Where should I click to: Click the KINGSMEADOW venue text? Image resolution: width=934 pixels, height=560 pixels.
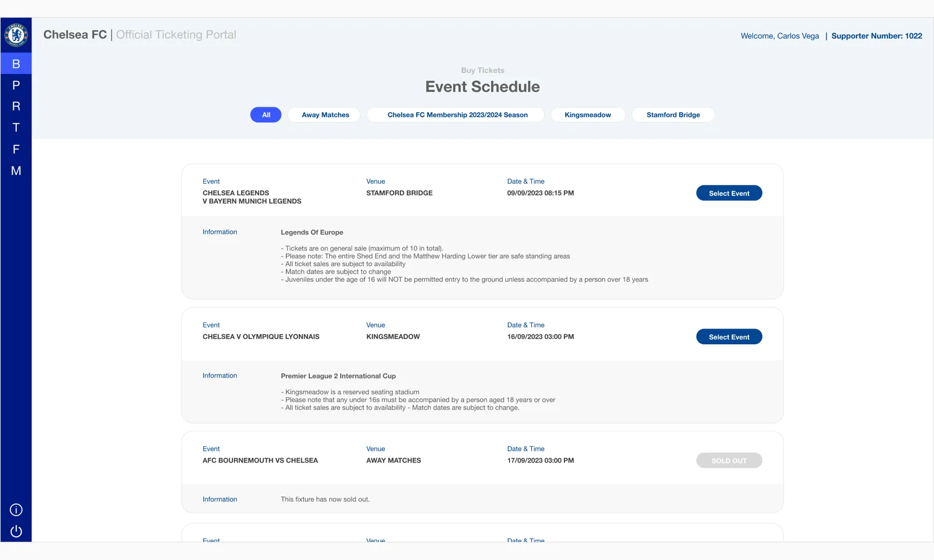tap(393, 337)
